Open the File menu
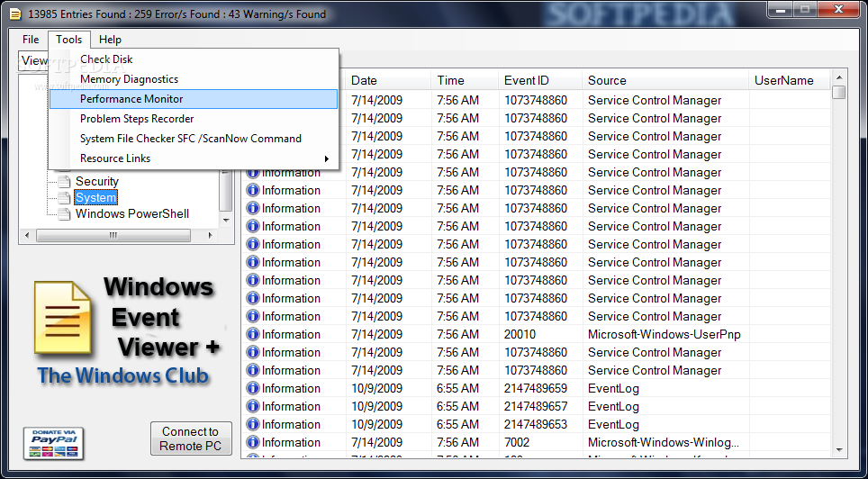 31,40
